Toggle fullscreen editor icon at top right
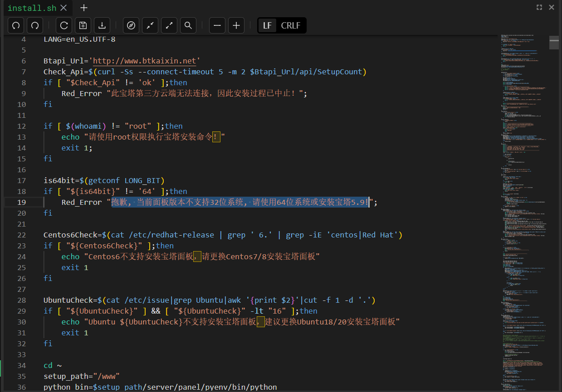The width and height of the screenshot is (562, 392). point(539,7)
